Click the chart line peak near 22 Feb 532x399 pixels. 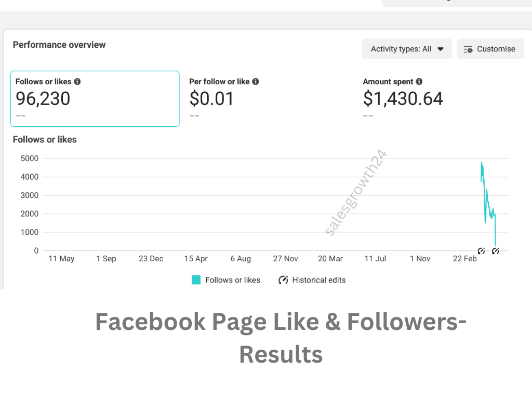[x=482, y=164]
